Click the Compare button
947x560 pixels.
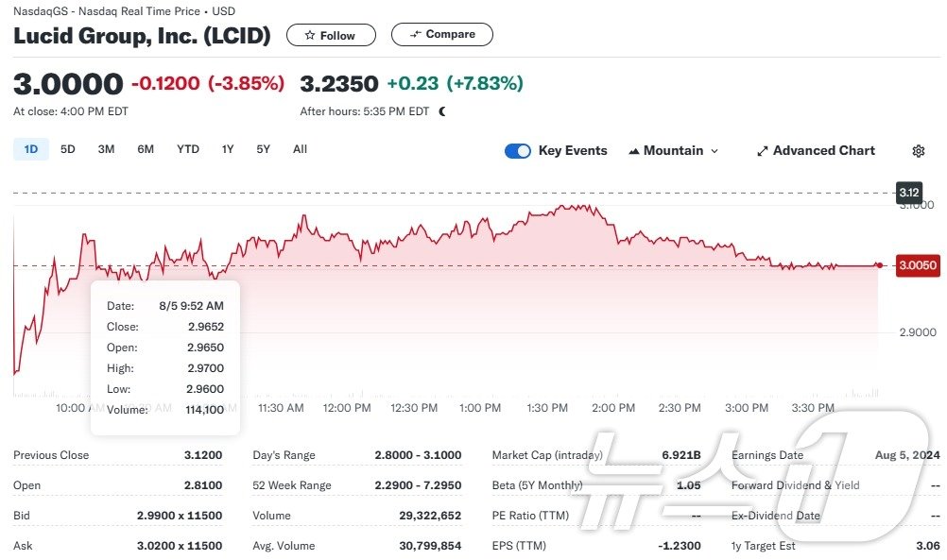pyautogui.click(x=441, y=35)
